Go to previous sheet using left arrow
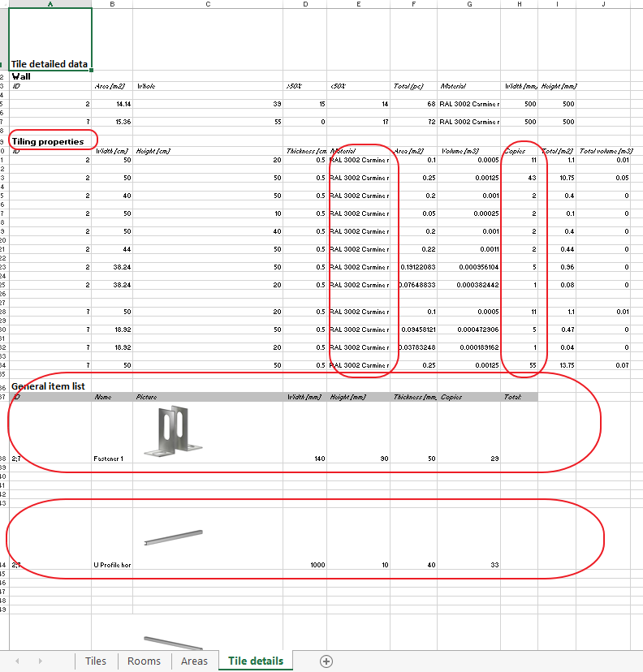The height and width of the screenshot is (672, 643). pos(17,661)
